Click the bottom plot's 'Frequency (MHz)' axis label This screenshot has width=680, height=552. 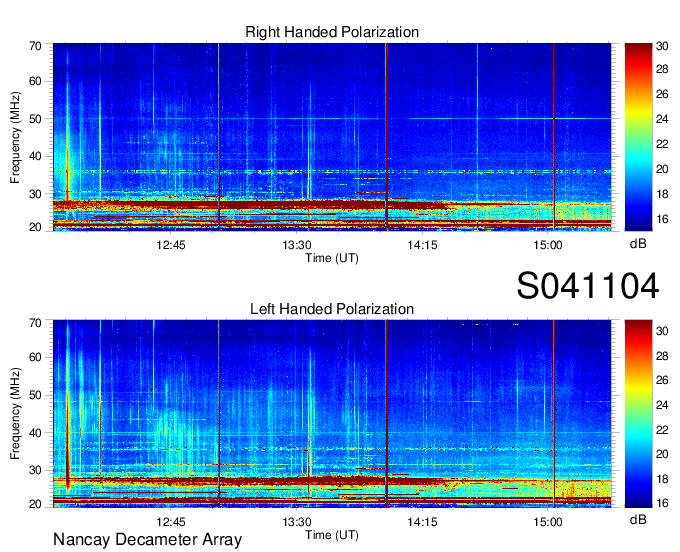click(x=15, y=414)
